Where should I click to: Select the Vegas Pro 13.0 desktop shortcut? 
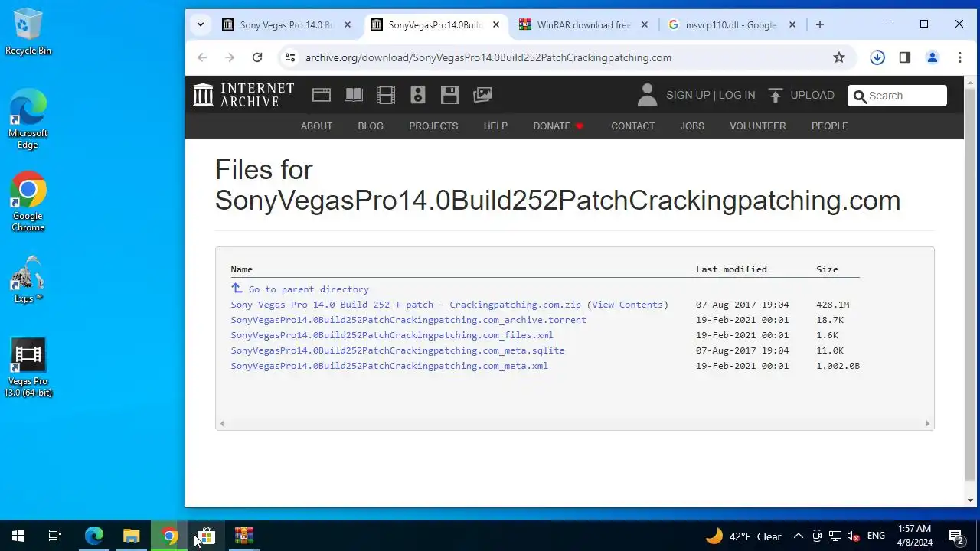28,368
